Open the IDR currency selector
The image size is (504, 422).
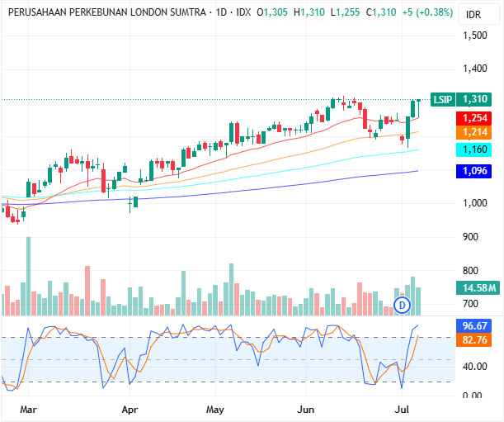pos(479,15)
